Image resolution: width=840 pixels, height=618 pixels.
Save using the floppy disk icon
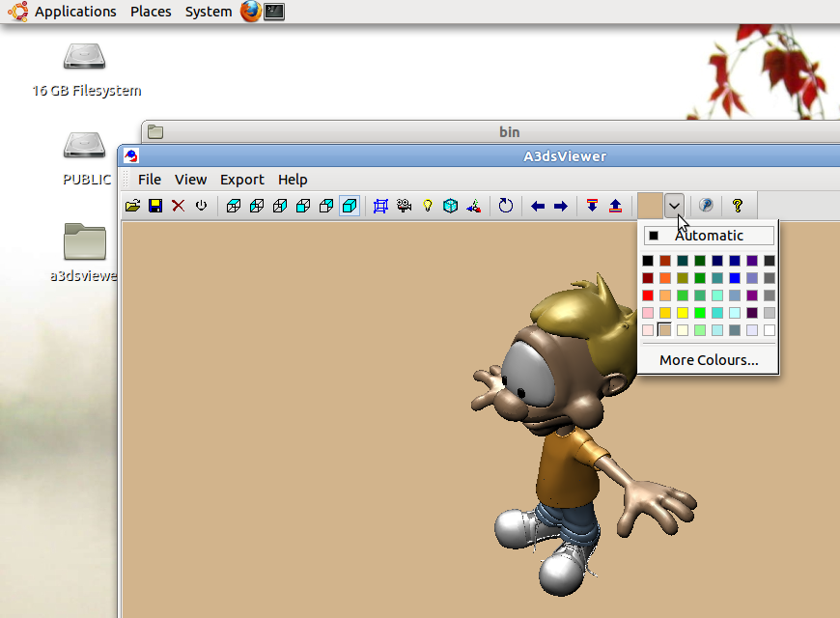155,206
